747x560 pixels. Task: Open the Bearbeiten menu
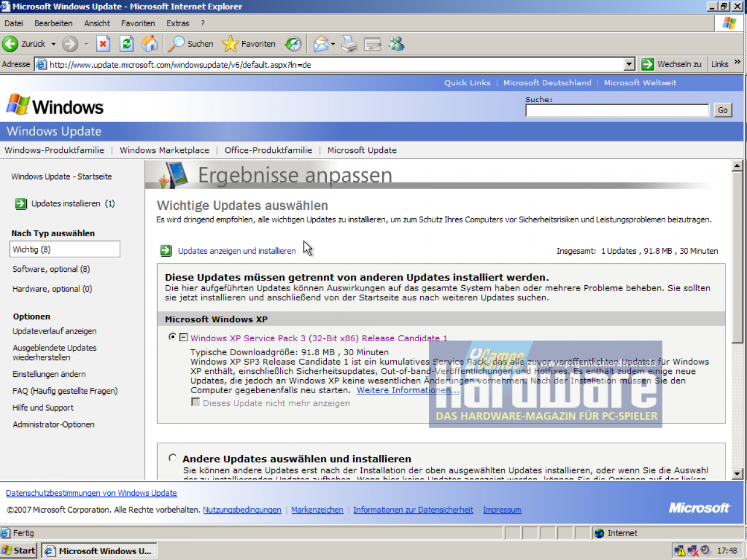point(53,23)
